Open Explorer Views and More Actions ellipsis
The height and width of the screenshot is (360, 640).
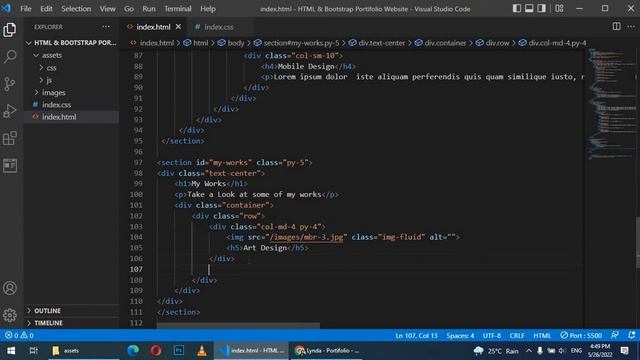(106, 27)
